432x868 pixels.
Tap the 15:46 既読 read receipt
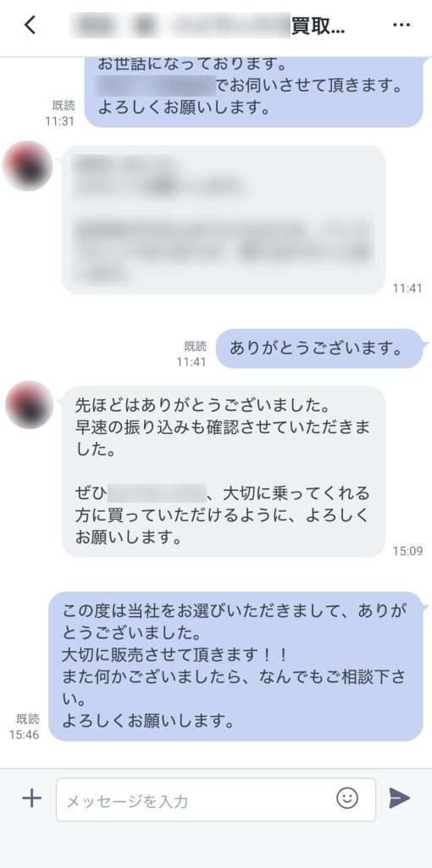tap(25, 726)
